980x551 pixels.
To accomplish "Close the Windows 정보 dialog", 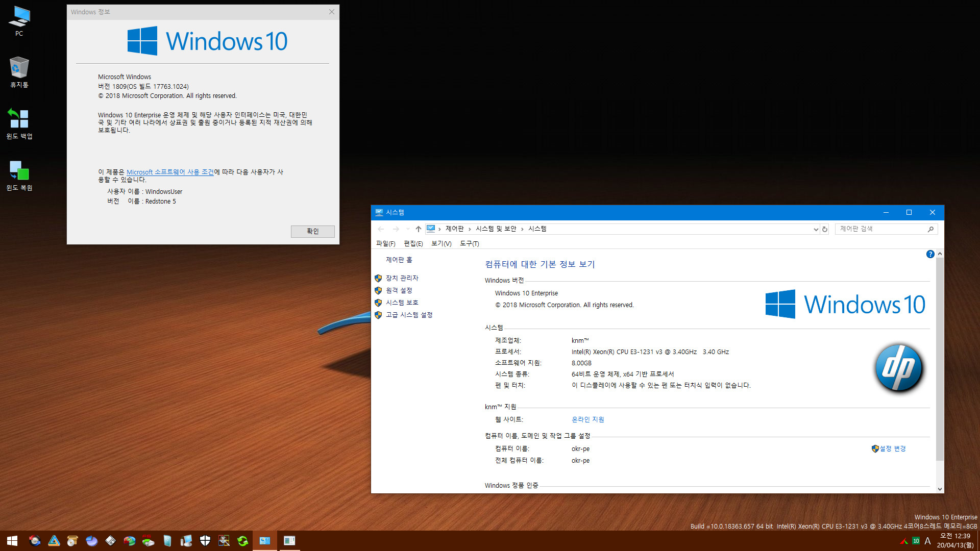I will coord(331,12).
